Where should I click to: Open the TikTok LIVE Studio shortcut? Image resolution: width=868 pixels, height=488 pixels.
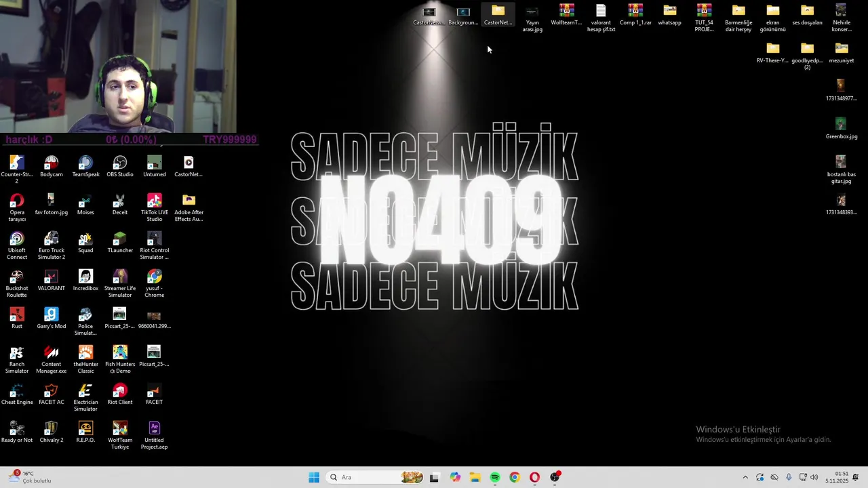point(155,207)
